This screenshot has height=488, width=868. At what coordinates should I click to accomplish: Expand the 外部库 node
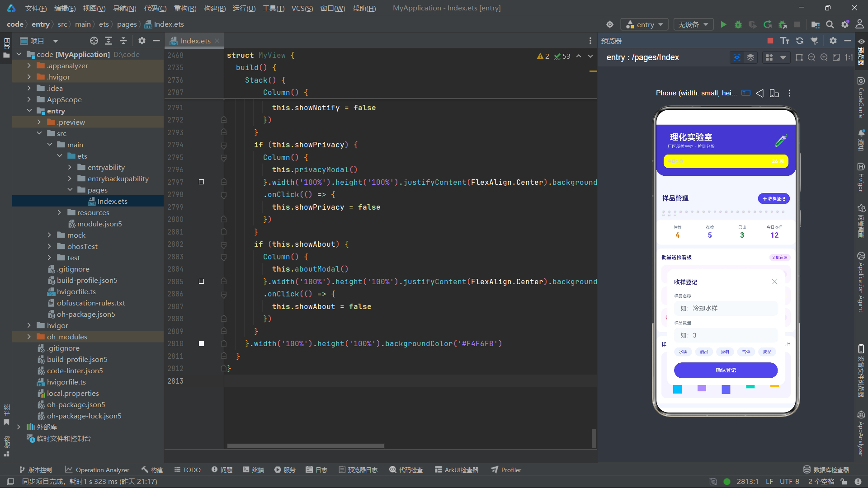tap(19, 427)
